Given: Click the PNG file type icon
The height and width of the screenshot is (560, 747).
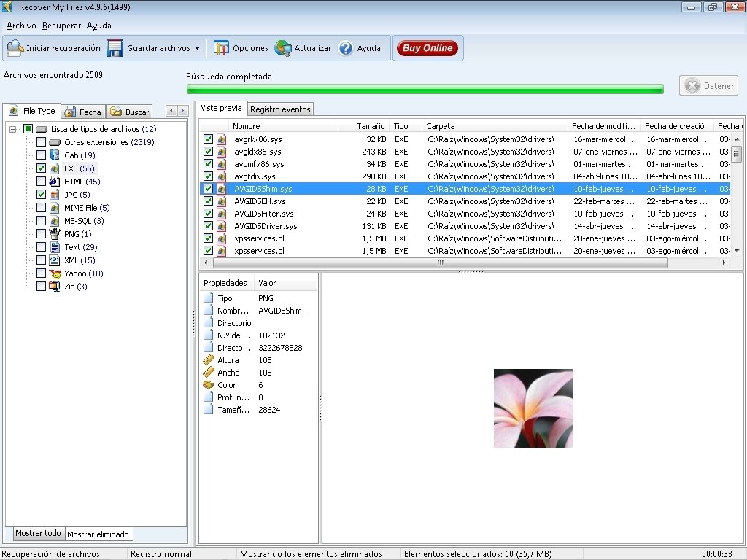Looking at the screenshot, I should tap(55, 234).
